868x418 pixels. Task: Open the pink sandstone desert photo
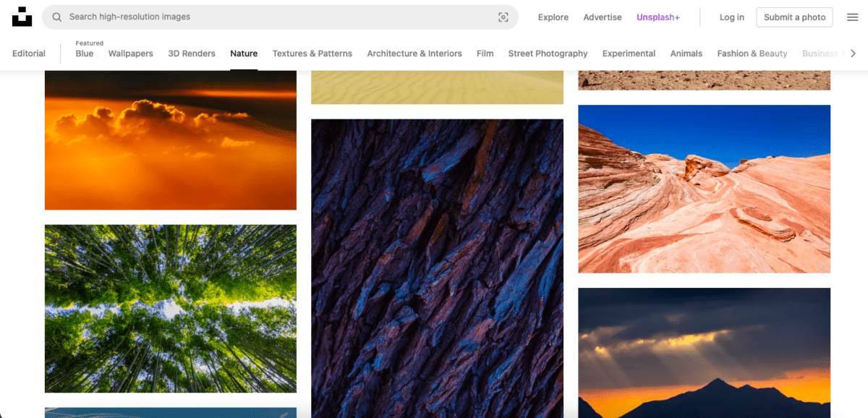(704, 189)
